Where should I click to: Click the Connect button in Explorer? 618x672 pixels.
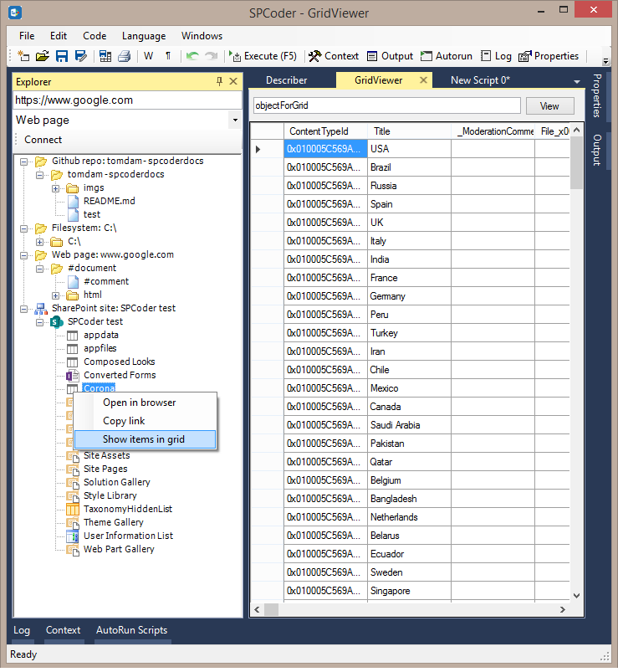(x=43, y=140)
